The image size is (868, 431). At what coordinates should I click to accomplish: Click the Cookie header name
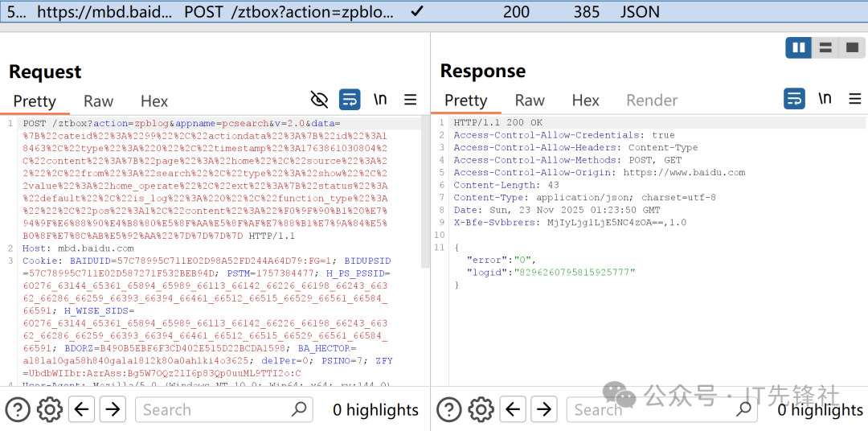[42, 261]
